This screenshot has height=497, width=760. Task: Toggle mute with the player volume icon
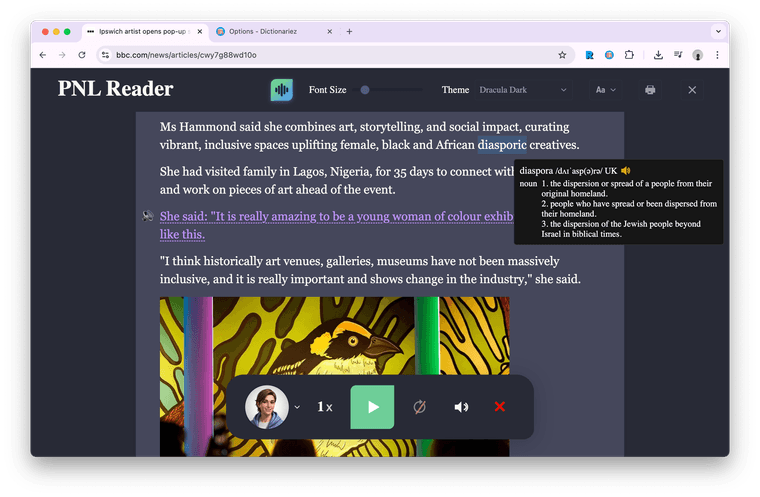pos(461,407)
